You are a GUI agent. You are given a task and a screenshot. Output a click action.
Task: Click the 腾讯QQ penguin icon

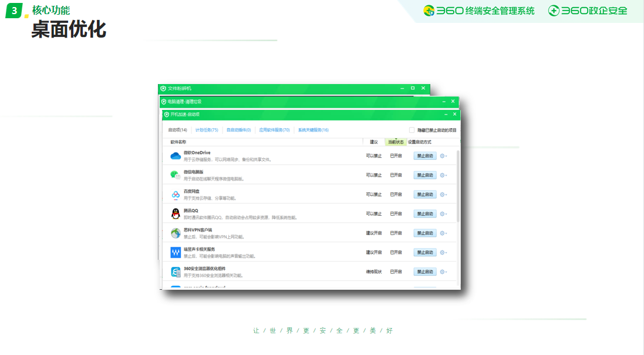176,214
